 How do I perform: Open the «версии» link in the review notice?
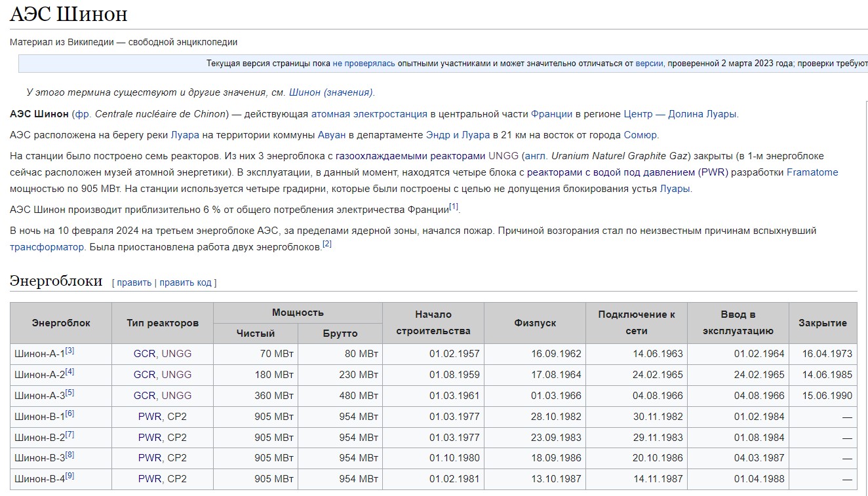click(x=649, y=64)
